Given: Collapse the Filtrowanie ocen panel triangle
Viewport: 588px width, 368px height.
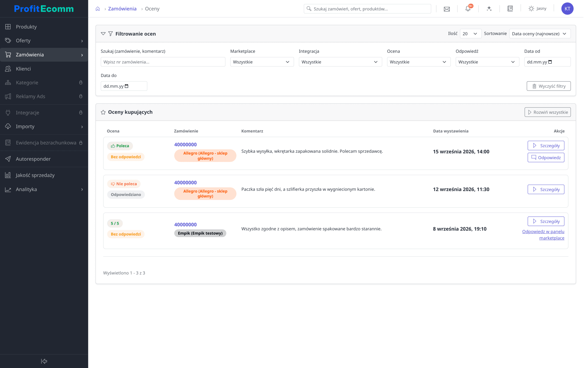Looking at the screenshot, I should click(x=103, y=34).
